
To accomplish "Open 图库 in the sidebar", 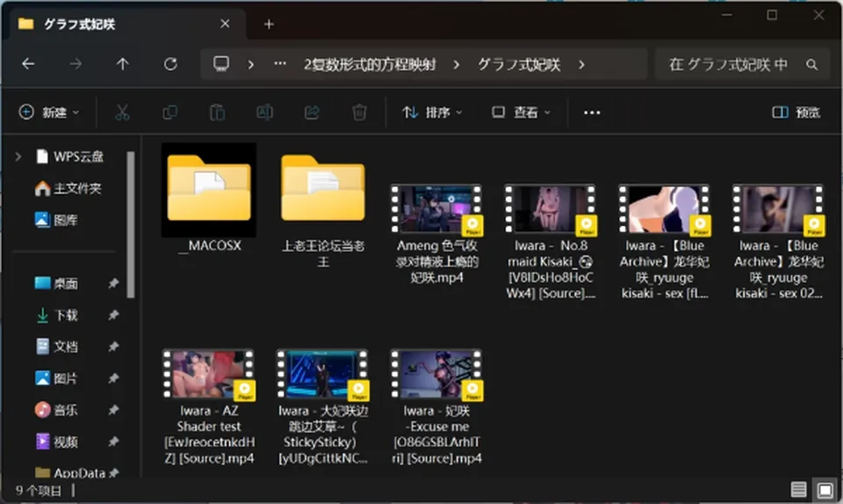I will coord(56,220).
